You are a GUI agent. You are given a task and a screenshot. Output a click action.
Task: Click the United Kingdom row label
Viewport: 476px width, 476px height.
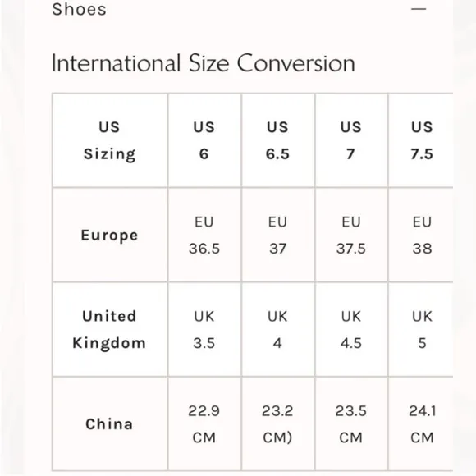pyautogui.click(x=110, y=330)
